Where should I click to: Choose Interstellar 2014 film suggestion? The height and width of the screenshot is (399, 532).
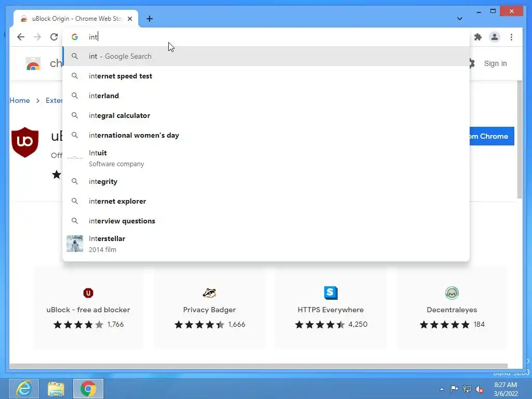(x=266, y=244)
